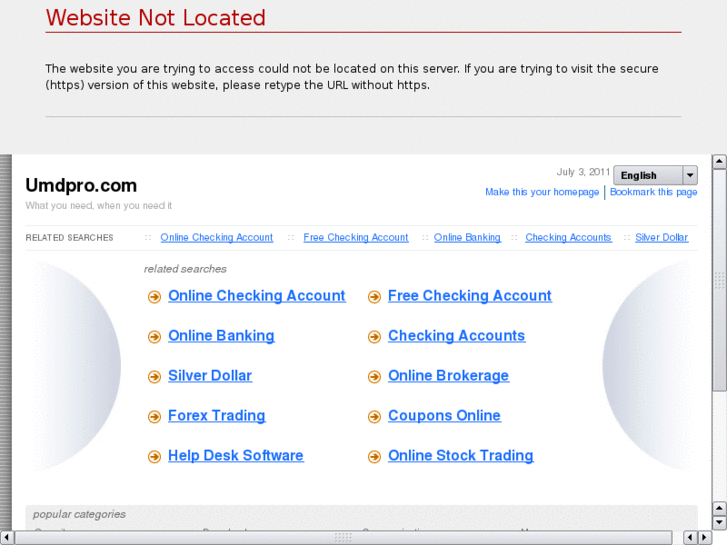Click orange arrow beside Checking Accounts
Screen dimensions: 727x545
click(x=374, y=337)
